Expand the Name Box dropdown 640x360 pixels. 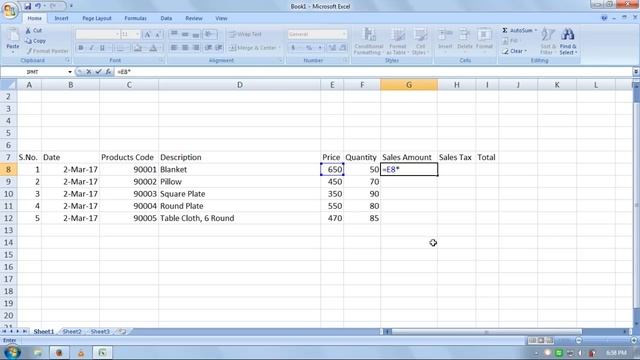[70, 72]
